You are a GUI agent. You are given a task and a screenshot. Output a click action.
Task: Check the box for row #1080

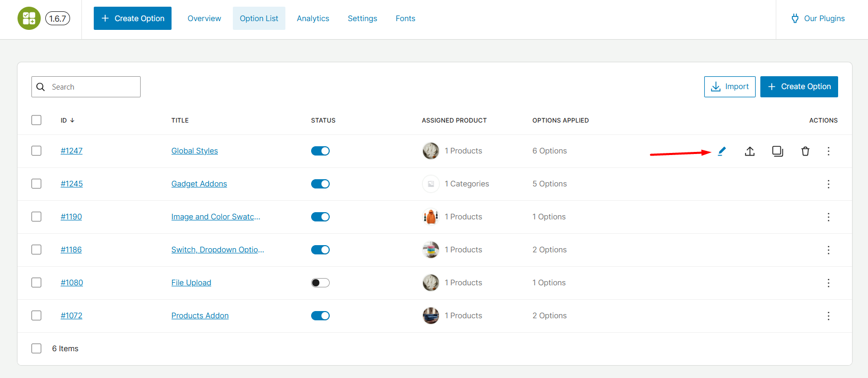(36, 283)
